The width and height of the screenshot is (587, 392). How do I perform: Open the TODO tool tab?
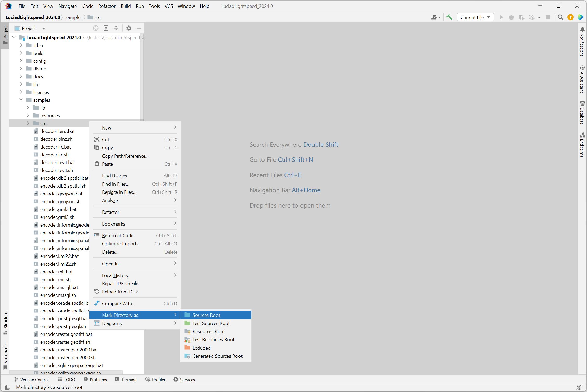(67, 380)
